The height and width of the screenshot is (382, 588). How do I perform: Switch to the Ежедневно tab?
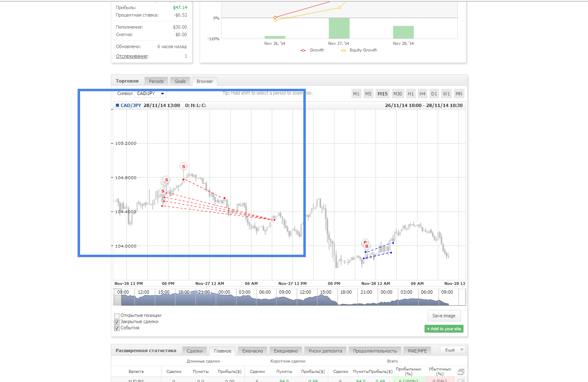pyautogui.click(x=285, y=351)
